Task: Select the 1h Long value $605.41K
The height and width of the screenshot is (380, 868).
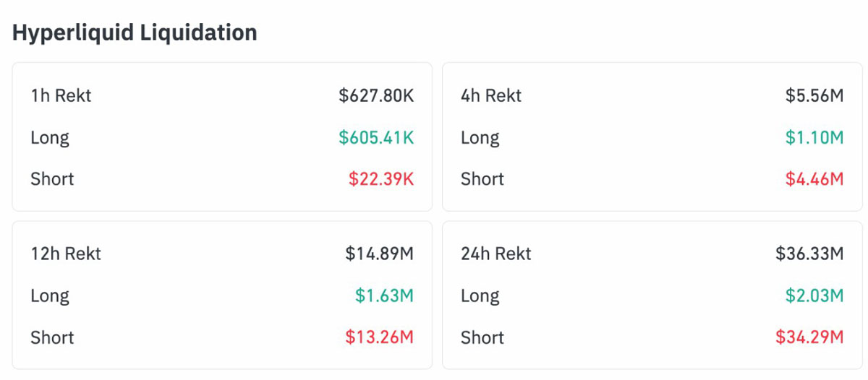Action: point(376,137)
